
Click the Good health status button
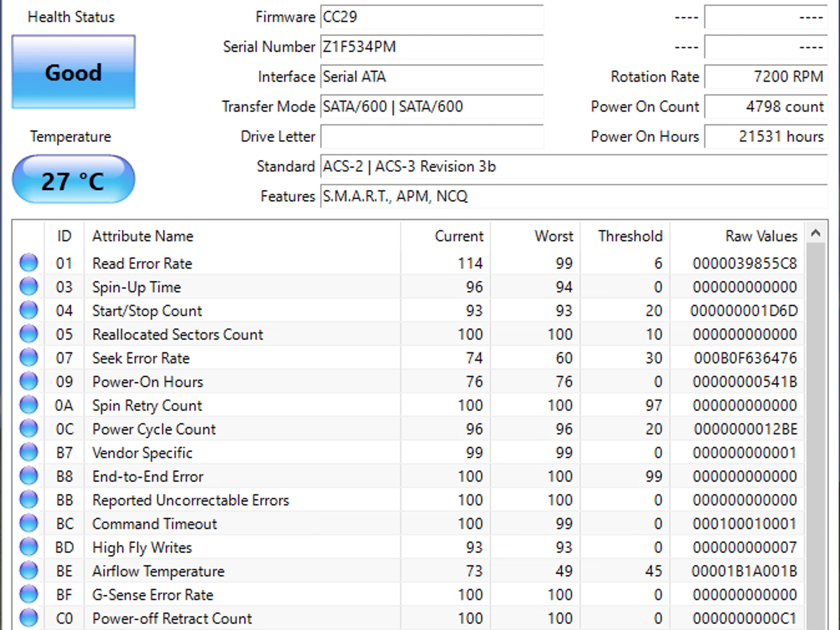click(73, 73)
